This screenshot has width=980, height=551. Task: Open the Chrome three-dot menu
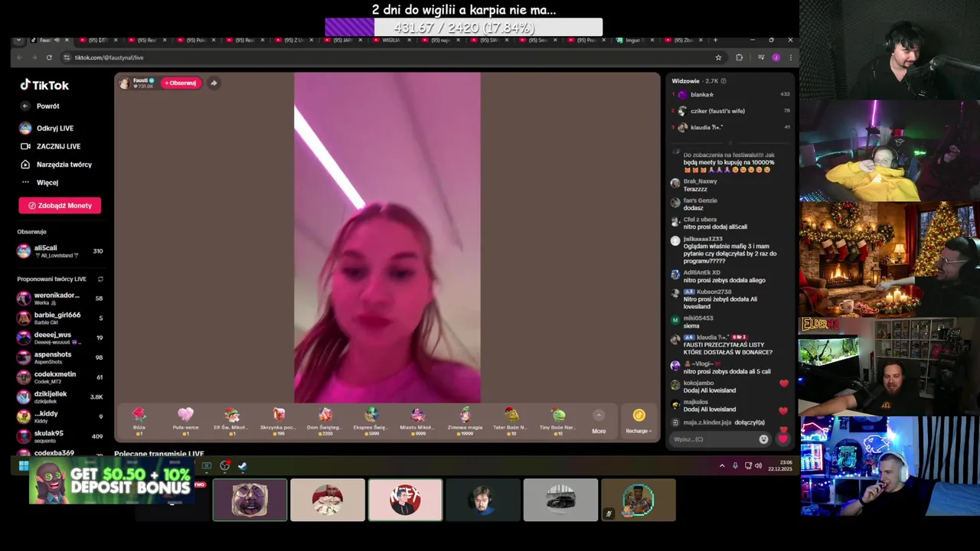[790, 57]
